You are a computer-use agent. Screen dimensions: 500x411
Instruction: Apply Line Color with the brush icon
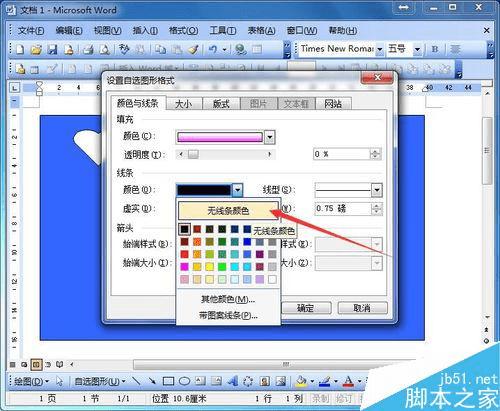point(325,381)
